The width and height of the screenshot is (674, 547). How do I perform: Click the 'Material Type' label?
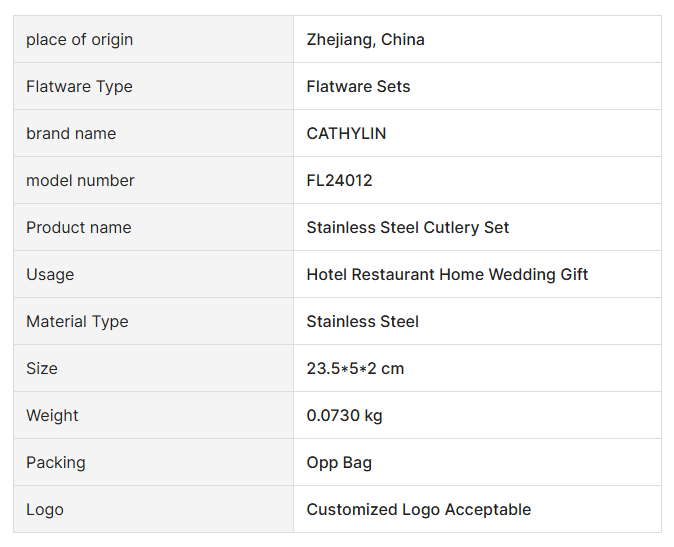click(x=77, y=322)
